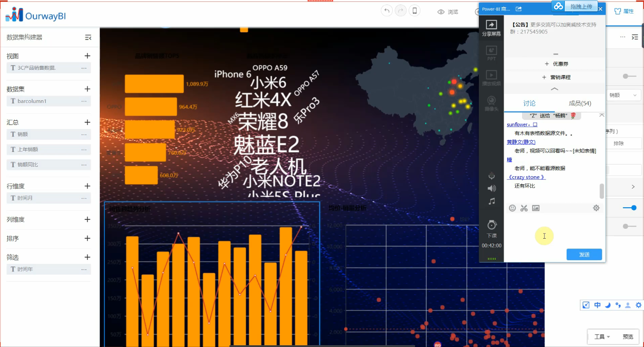Open 黄静文(静文) user link
This screenshot has width=644, height=347.
point(521,142)
